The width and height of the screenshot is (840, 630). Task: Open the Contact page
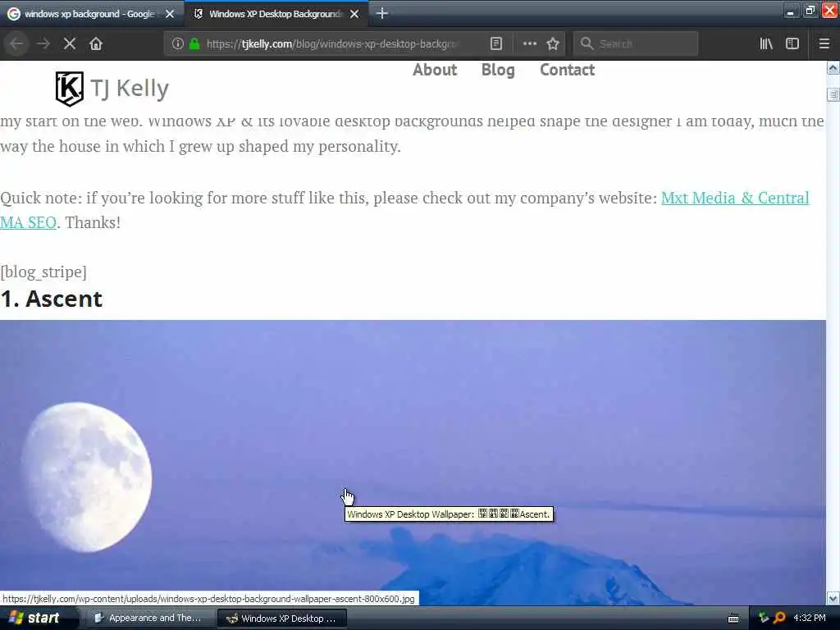point(567,70)
